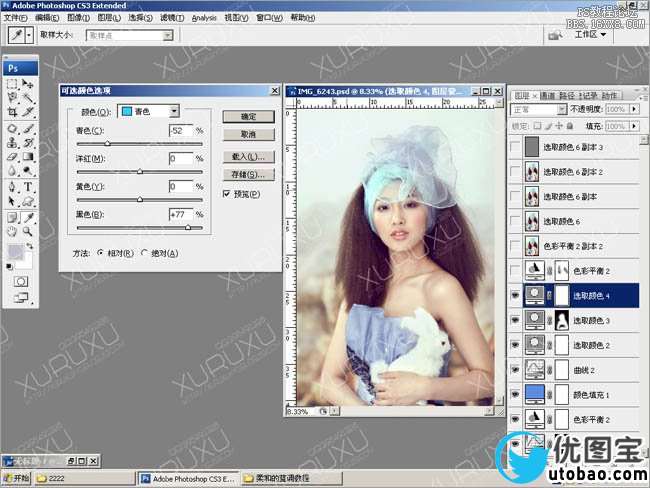Select the Healing Brush tool
The width and height of the screenshot is (650, 488).
12,129
